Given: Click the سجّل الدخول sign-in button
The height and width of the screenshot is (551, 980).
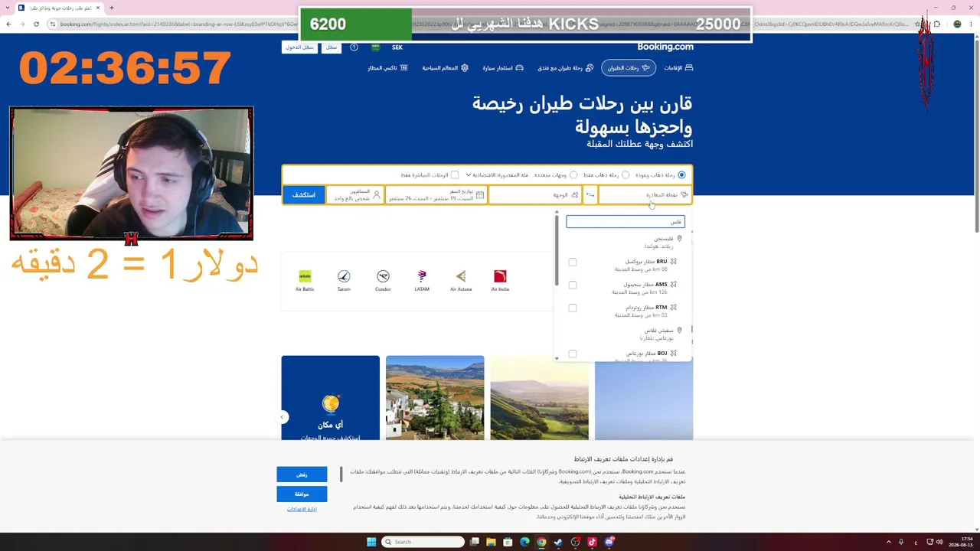Looking at the screenshot, I should tap(300, 47).
